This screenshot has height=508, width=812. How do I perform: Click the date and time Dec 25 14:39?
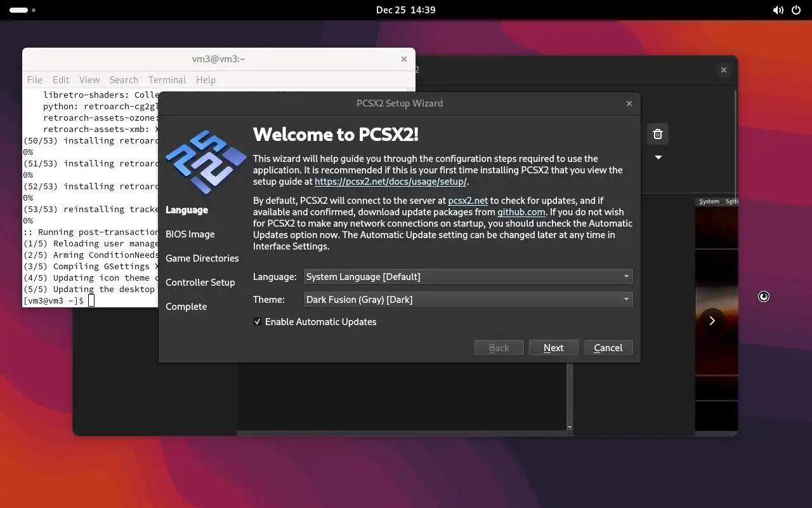pyautogui.click(x=406, y=10)
